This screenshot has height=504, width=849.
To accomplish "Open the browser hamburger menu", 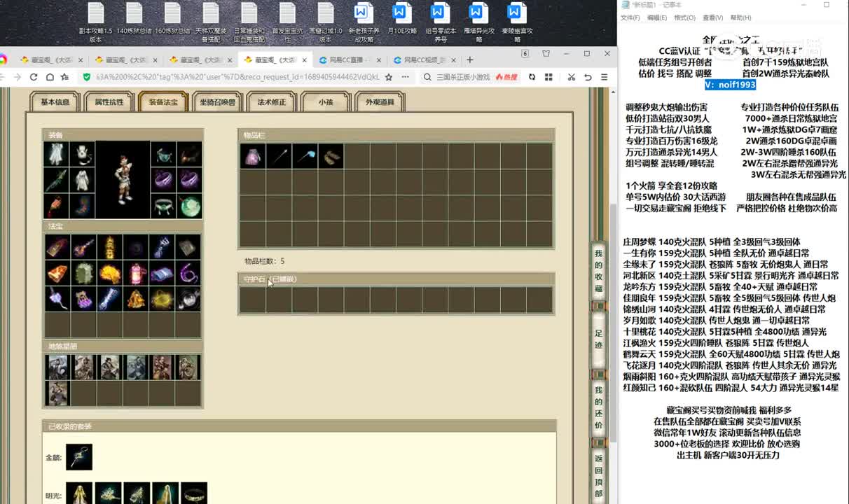I will [604, 77].
